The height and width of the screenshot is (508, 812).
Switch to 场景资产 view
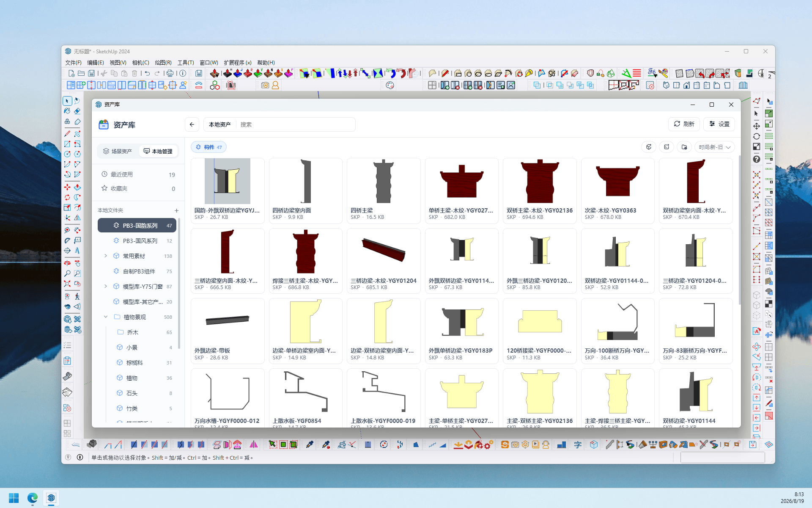[x=118, y=151]
